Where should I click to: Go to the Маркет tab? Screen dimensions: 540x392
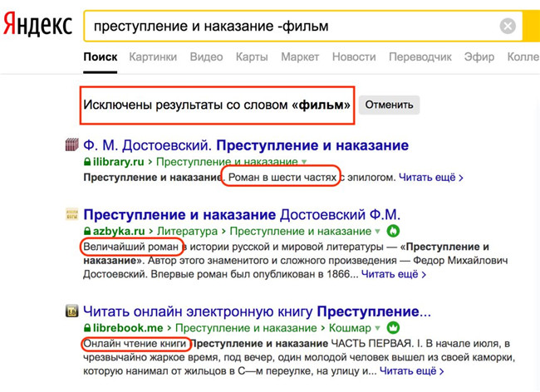(300, 56)
